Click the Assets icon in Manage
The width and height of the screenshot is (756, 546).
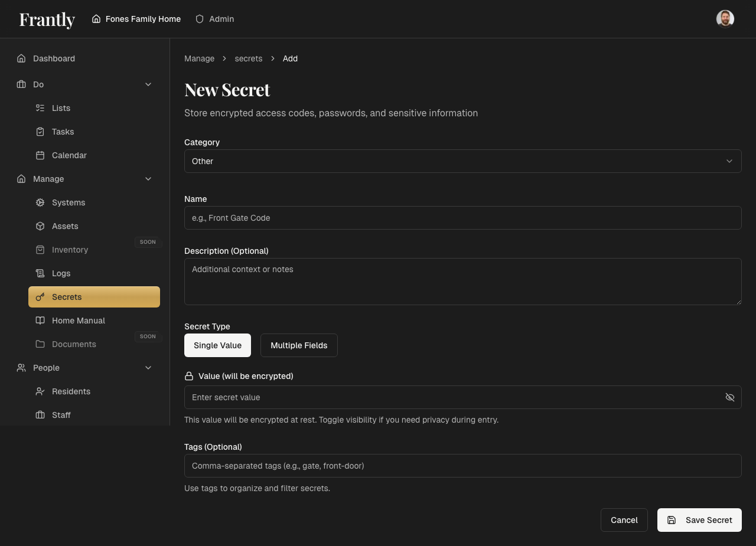40,226
